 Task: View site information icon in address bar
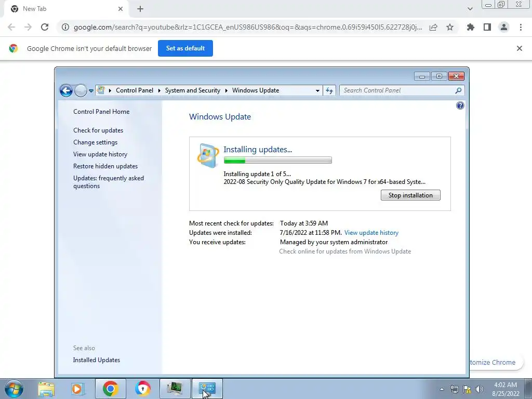tap(65, 27)
